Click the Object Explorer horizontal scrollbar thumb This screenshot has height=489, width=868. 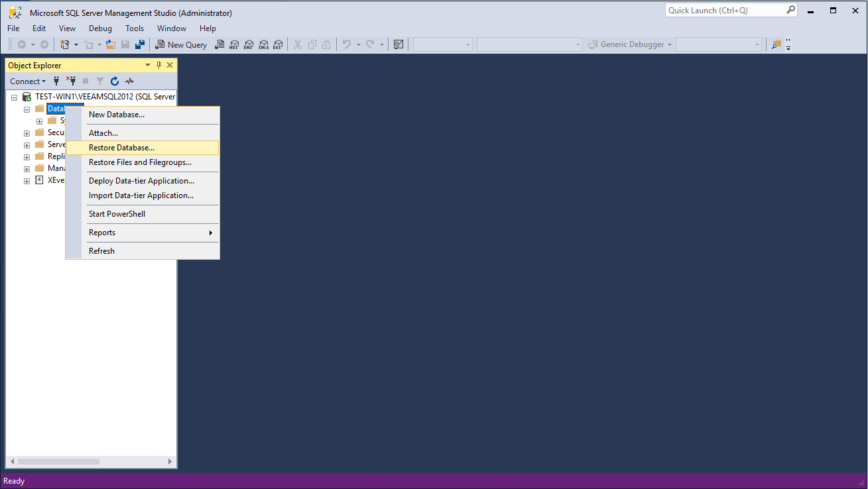click(59, 461)
